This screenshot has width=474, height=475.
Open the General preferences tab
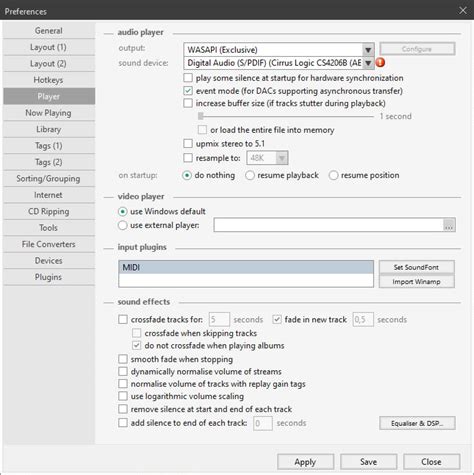click(x=49, y=31)
